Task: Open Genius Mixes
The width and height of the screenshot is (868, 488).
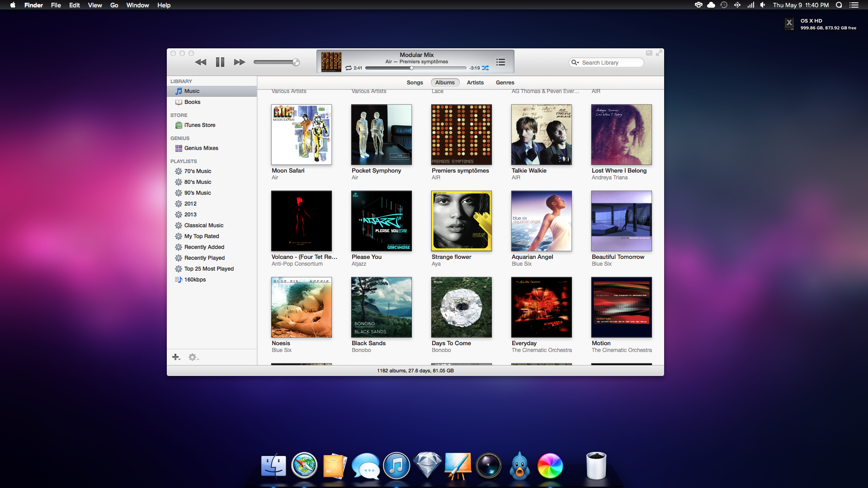Action: pos(212,148)
